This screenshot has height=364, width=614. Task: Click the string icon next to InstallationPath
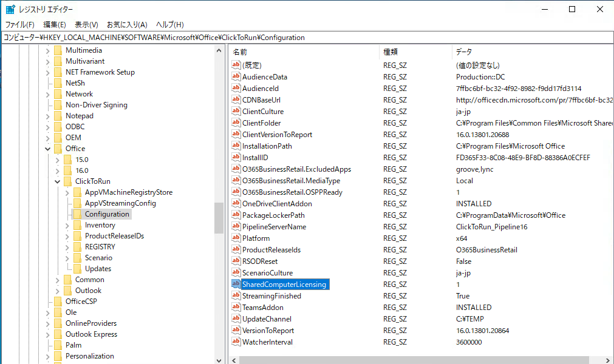point(236,146)
